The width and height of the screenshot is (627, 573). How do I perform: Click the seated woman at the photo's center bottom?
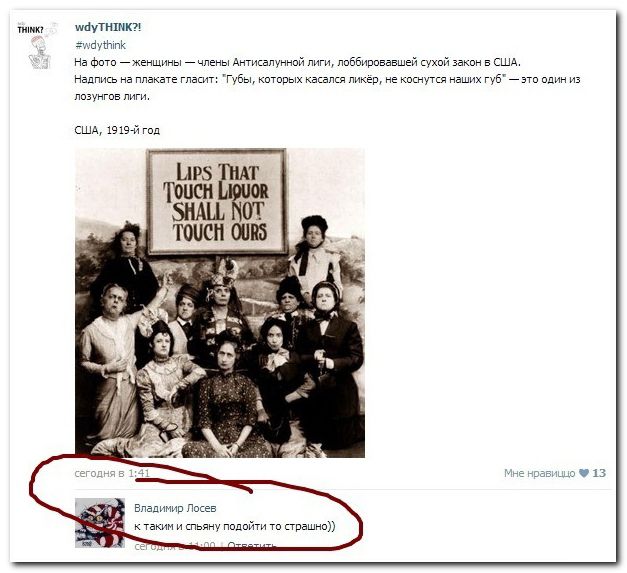pyautogui.click(x=228, y=398)
